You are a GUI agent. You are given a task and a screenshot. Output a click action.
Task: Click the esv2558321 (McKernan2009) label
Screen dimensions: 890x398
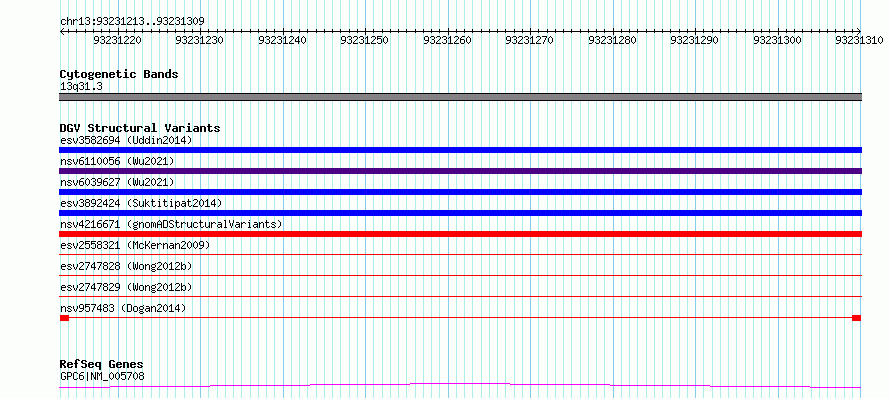point(135,245)
